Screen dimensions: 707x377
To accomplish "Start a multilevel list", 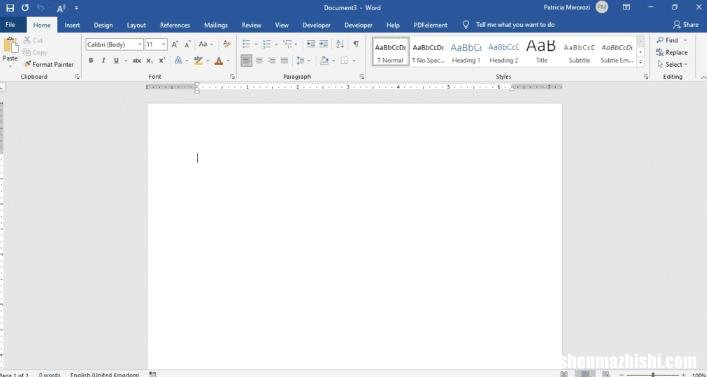I will (287, 44).
